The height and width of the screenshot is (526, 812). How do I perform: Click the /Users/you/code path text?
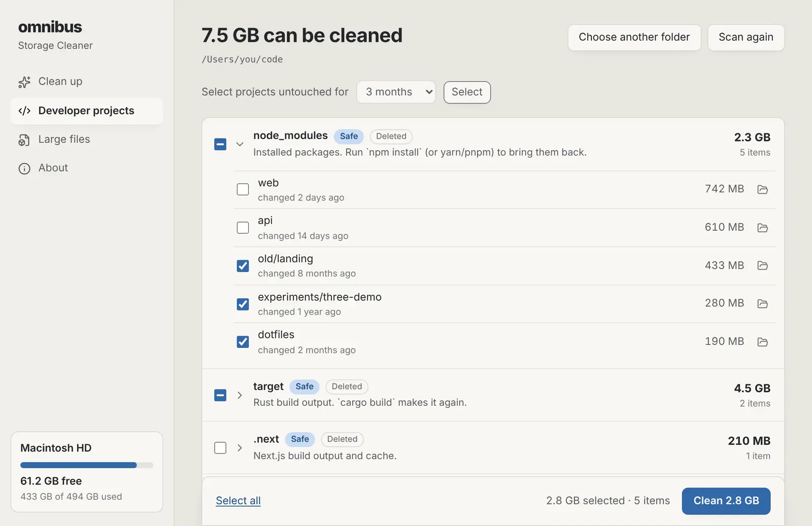point(242,59)
